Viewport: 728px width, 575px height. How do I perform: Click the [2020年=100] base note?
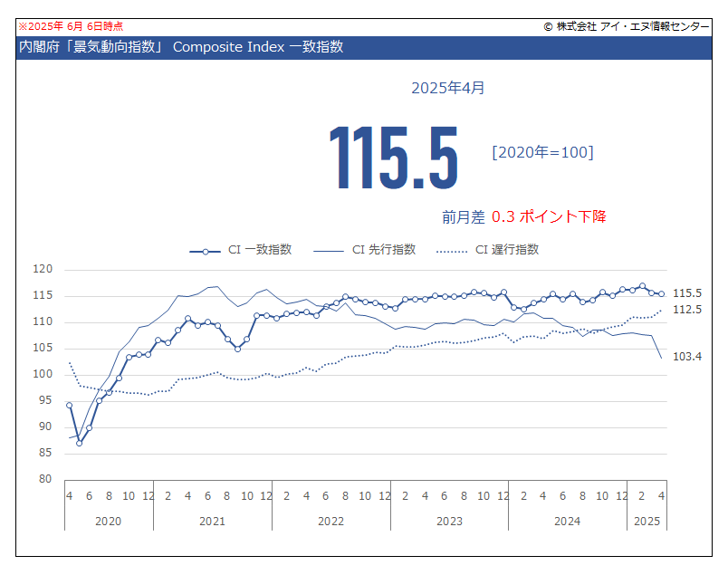point(542,152)
